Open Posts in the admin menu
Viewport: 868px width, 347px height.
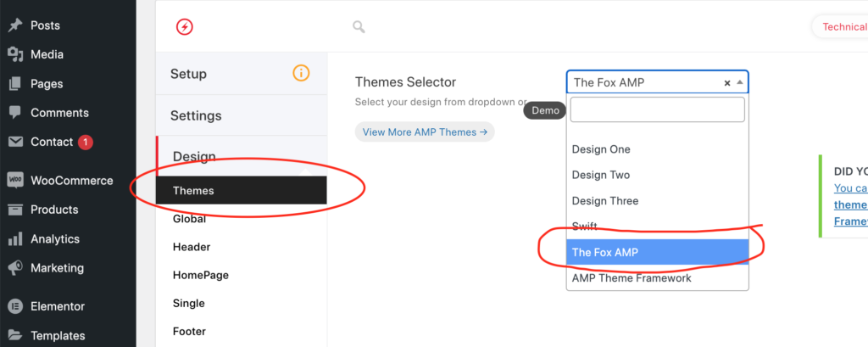point(46,25)
